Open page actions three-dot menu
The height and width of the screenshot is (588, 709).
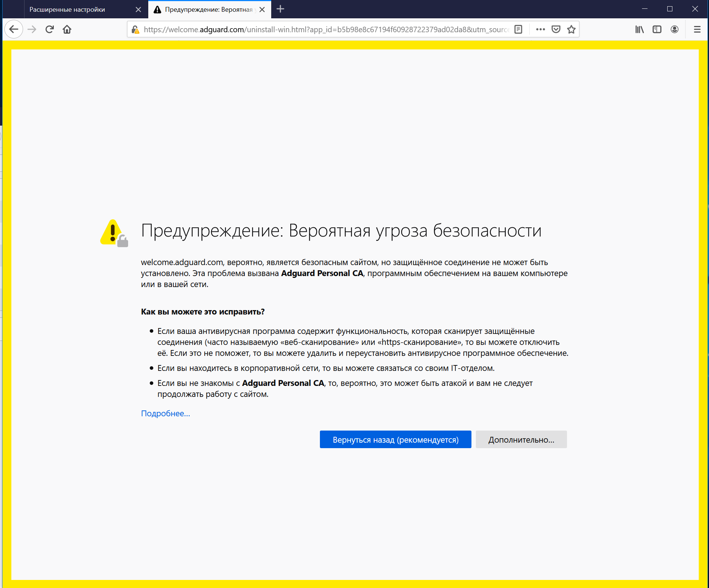tap(540, 29)
